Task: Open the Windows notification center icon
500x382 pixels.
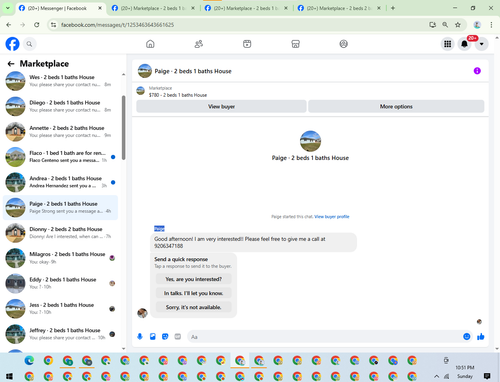Action: tap(487, 376)
